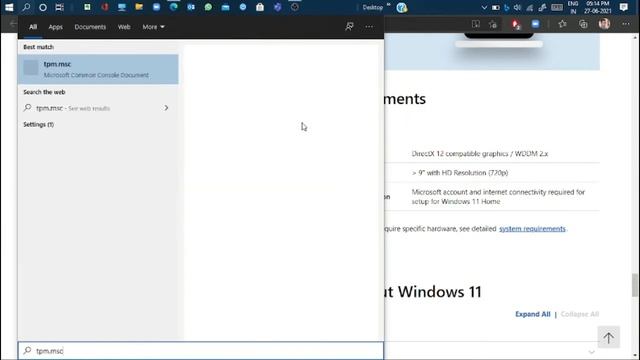The image size is (640, 360).
Task: Open Outlook from the taskbar
Action: click(191, 7)
